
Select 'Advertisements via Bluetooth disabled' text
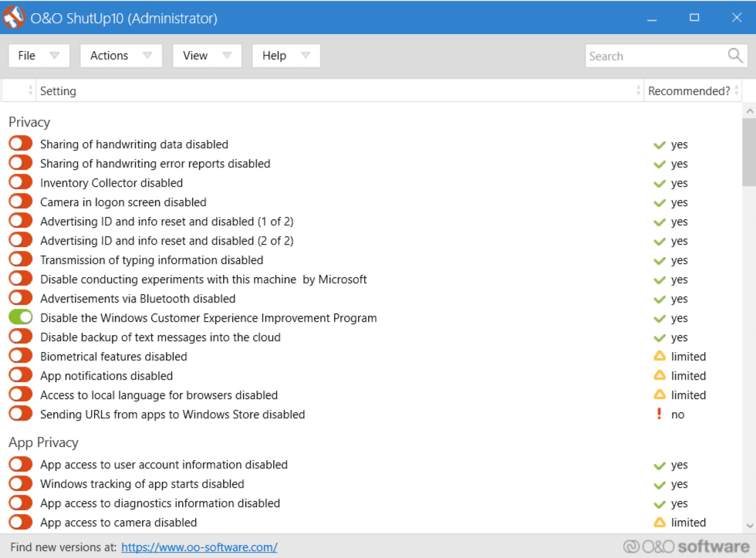pyautogui.click(x=137, y=299)
